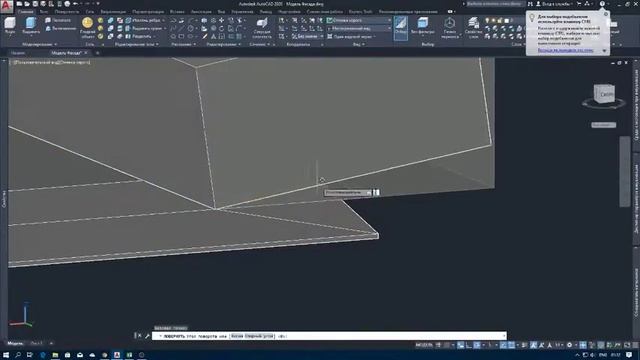The image size is (640, 360).
Task: Open the Несохраненный вид view dropdown
Action: (x=359, y=29)
